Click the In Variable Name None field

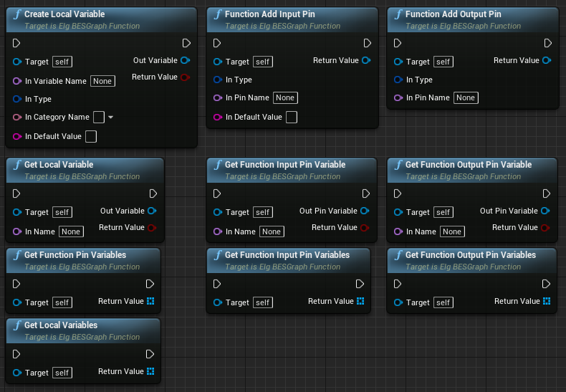[x=102, y=81]
